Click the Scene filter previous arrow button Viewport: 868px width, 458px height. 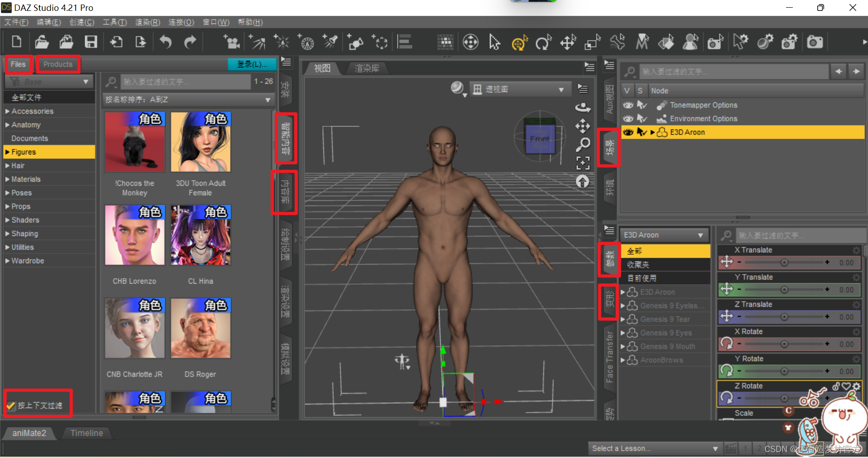pos(839,72)
